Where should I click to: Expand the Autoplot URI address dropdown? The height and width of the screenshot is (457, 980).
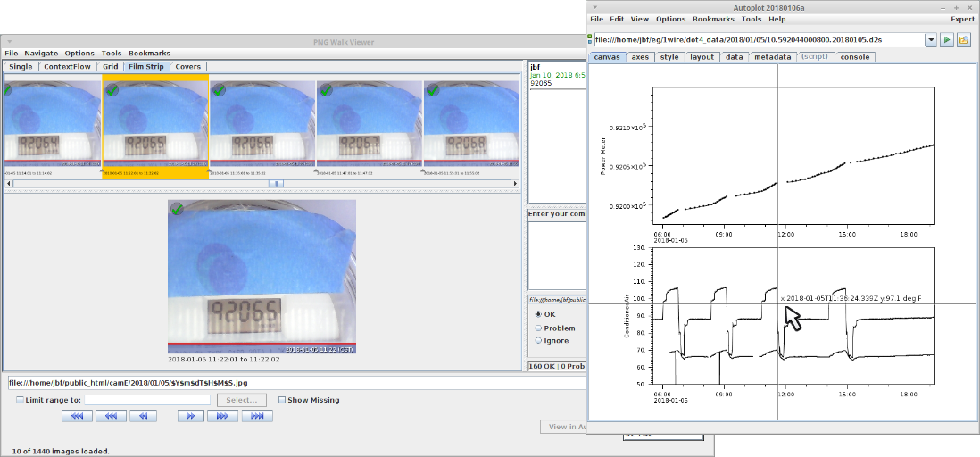[x=931, y=40]
